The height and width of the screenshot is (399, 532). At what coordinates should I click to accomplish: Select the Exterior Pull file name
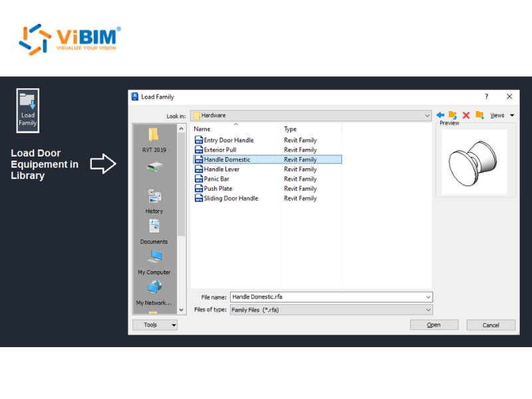220,150
